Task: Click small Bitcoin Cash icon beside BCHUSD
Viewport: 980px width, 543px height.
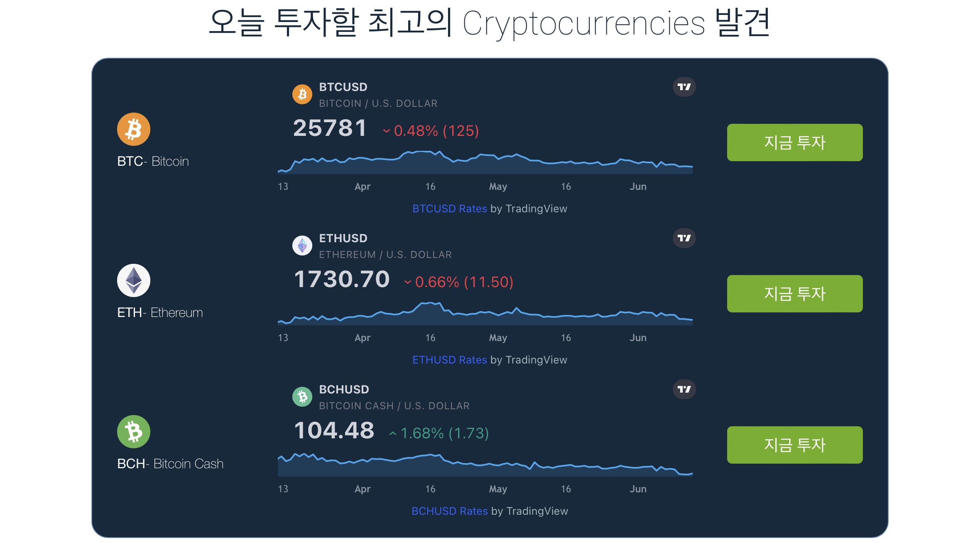Action: click(302, 397)
